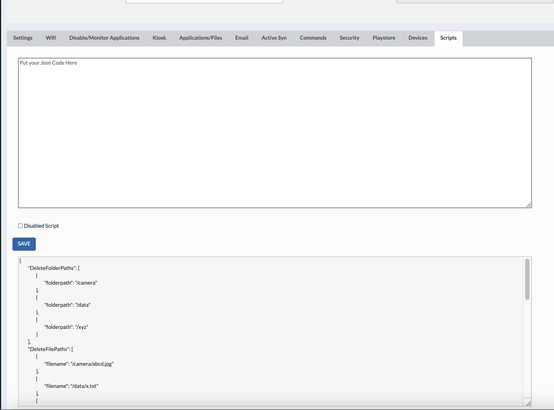The image size is (554, 410).
Task: Select the Scripts tab
Action: (448, 38)
